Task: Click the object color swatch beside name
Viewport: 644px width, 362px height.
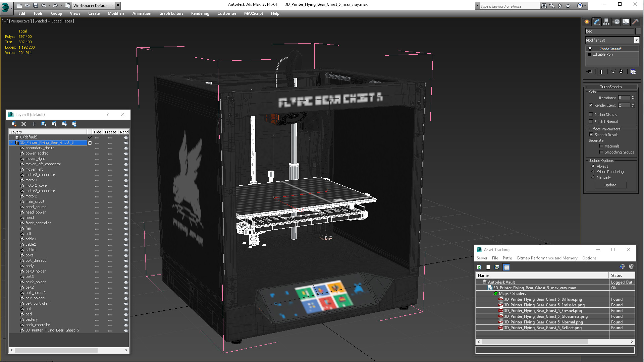Action: 638,31
